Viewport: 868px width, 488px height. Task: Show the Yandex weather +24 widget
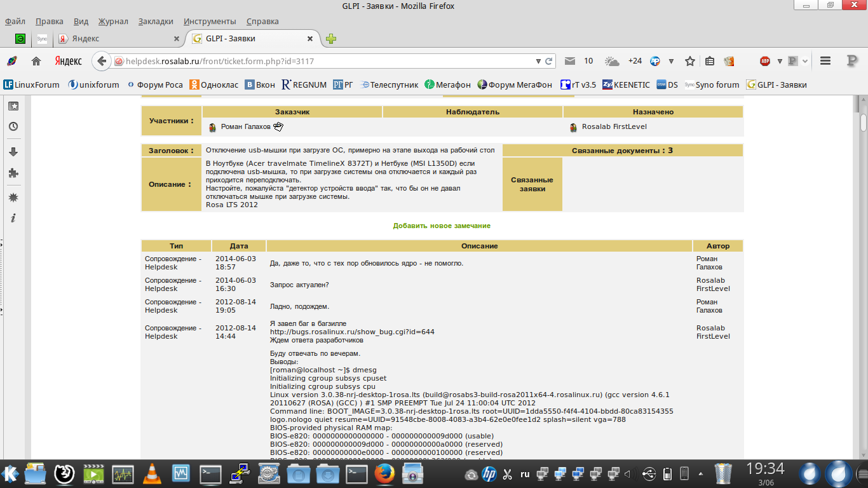point(623,61)
